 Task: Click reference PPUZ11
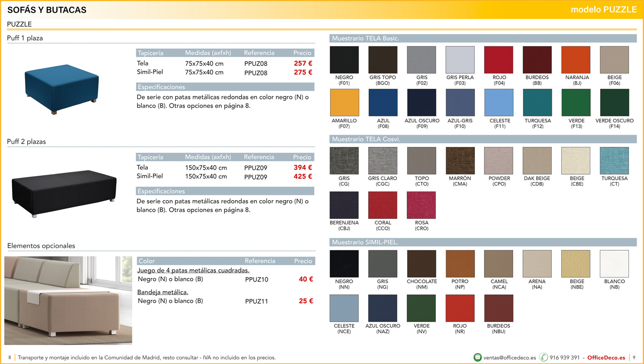tap(257, 301)
